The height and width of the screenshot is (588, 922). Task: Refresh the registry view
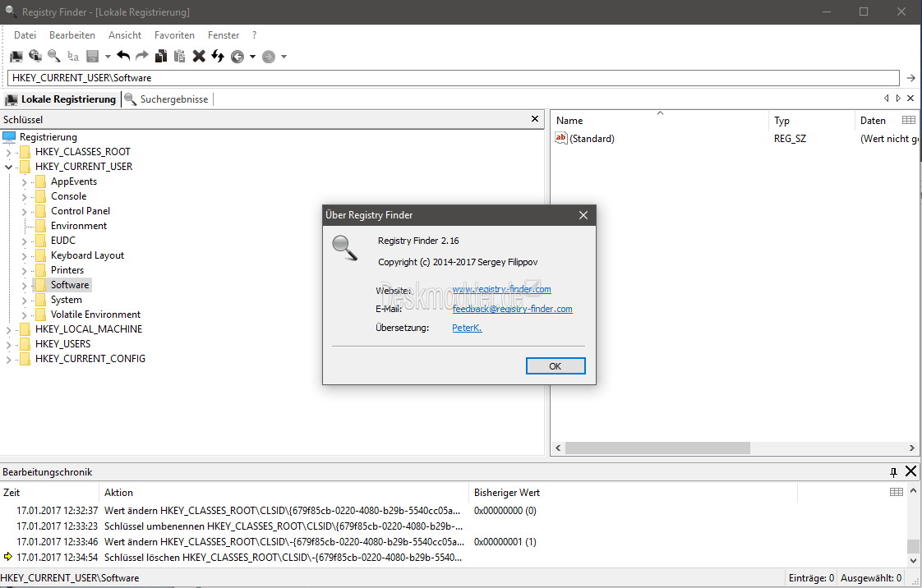click(218, 57)
